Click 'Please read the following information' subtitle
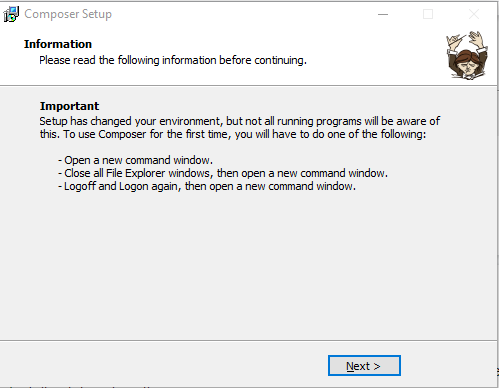 [173, 60]
